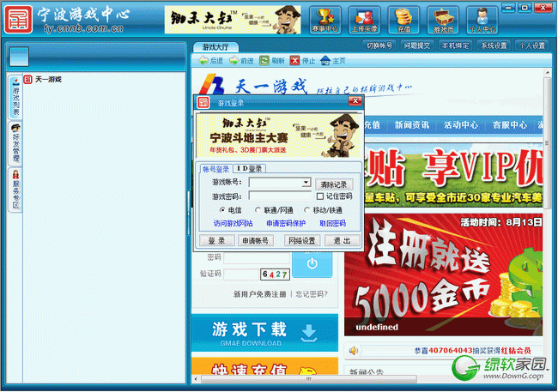Click user avatar placeholder box
Image resolution: width=558 pixels, height=392 pixels.
(19, 57)
